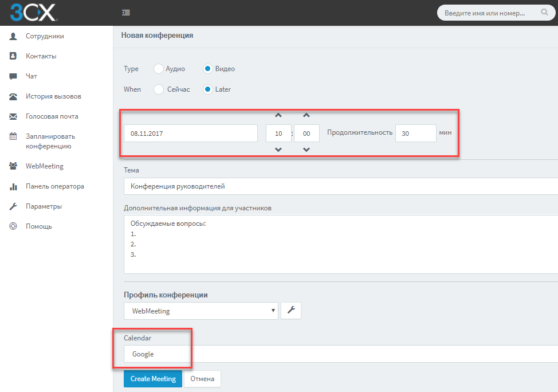Click the Сотрудники person icon
558x392 pixels.
(x=13, y=36)
